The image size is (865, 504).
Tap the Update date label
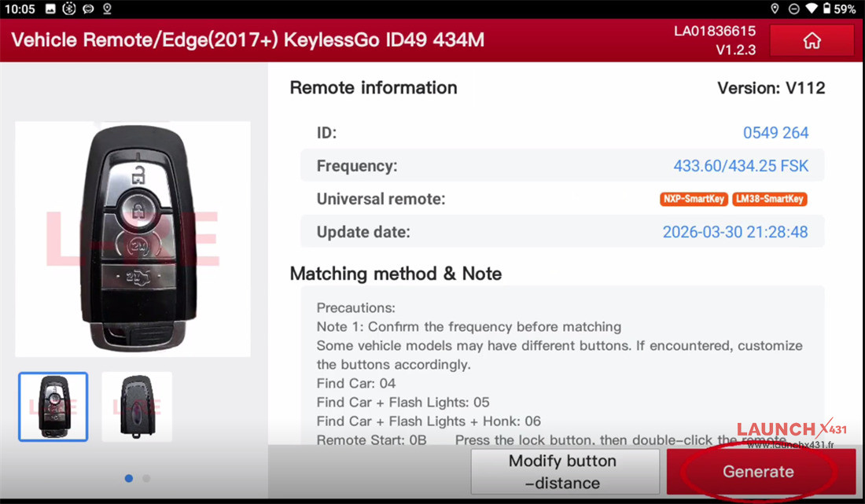click(363, 232)
